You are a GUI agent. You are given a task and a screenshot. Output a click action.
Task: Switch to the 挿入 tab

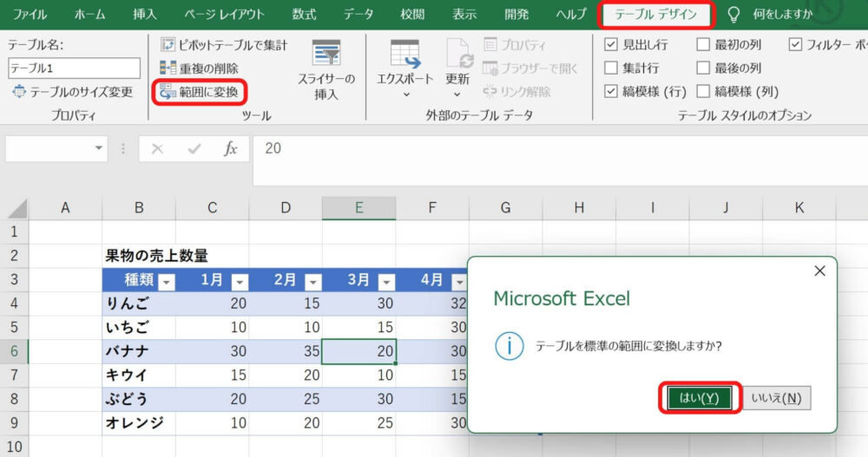coord(144,15)
